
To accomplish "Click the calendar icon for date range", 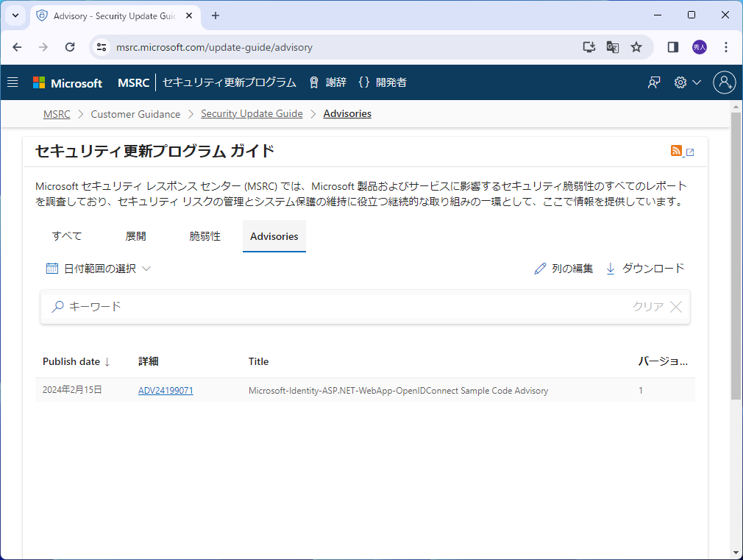I will [x=52, y=269].
